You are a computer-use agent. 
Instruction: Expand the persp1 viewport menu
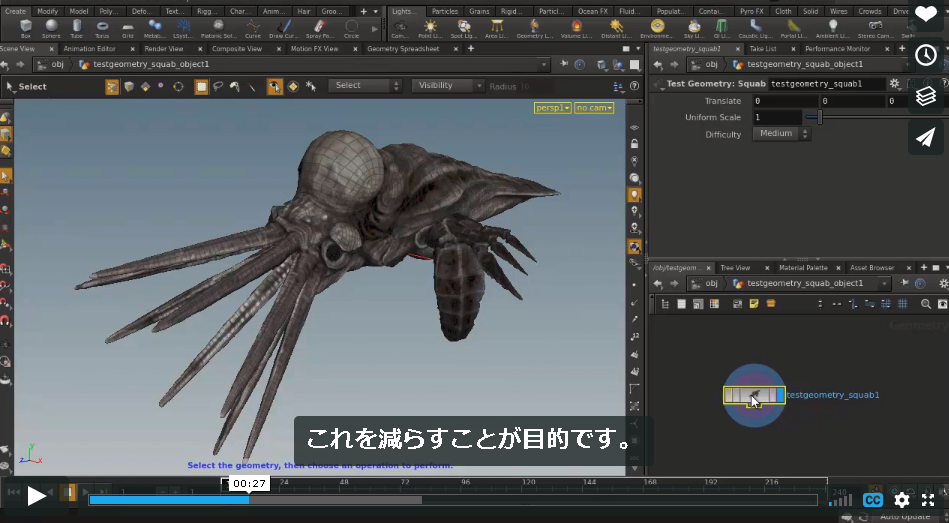tap(552, 108)
